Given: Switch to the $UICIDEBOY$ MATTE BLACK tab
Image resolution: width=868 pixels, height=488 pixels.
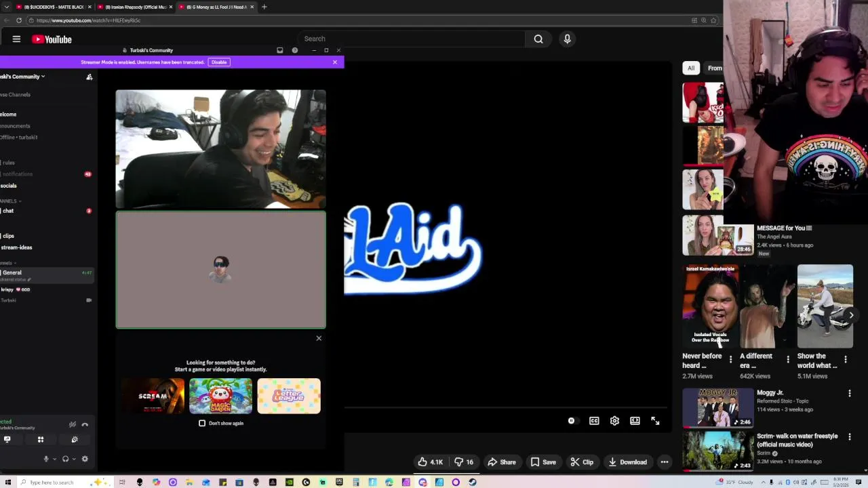Looking at the screenshot, I should (x=53, y=7).
